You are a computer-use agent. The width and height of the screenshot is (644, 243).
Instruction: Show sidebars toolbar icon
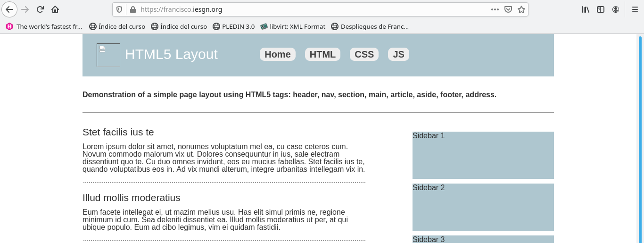point(601,9)
